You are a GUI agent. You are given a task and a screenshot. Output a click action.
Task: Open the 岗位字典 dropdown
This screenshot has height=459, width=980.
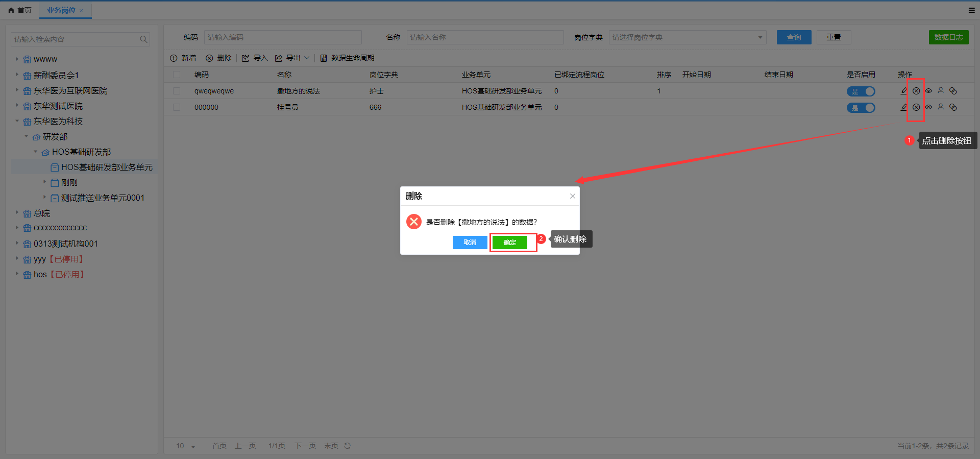[688, 37]
